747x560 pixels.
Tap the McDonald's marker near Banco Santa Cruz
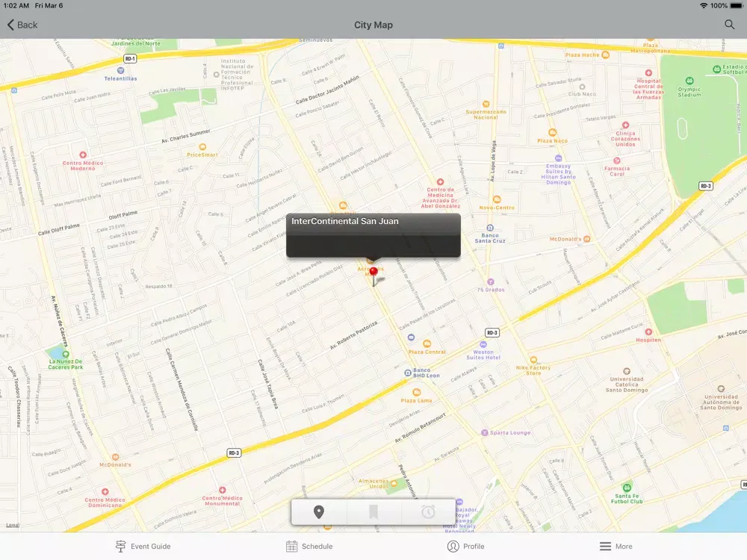[x=587, y=239]
